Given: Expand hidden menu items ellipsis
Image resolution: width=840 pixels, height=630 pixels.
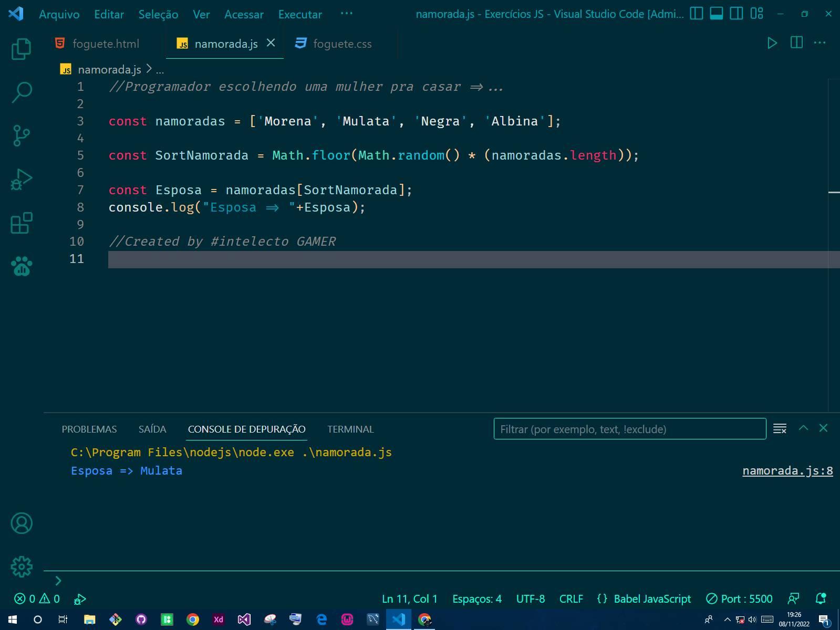Looking at the screenshot, I should 346,14.
